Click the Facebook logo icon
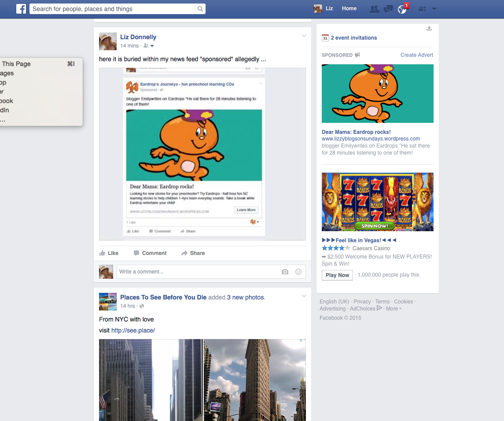Image resolution: width=504 pixels, height=421 pixels. tap(21, 9)
